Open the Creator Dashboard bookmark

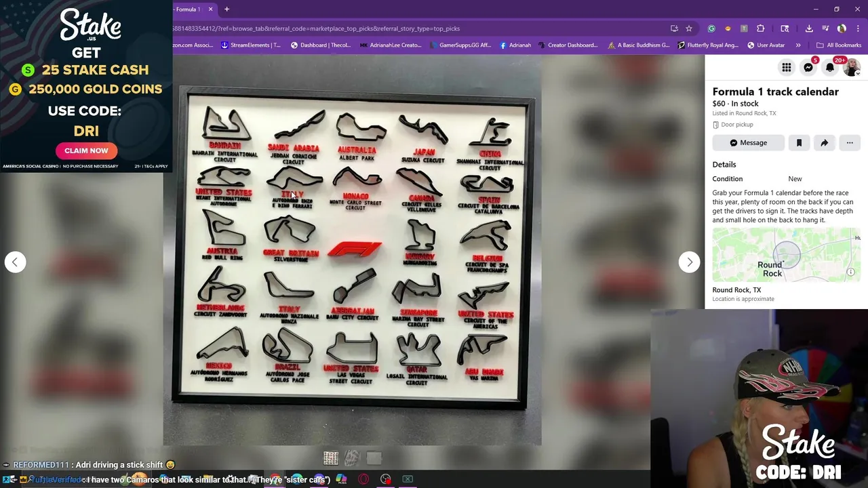point(568,45)
